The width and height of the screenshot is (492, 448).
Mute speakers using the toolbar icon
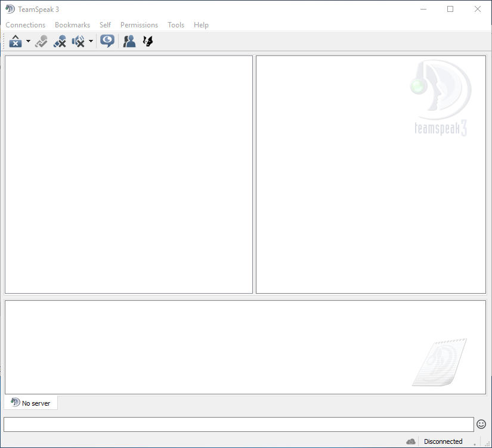78,41
